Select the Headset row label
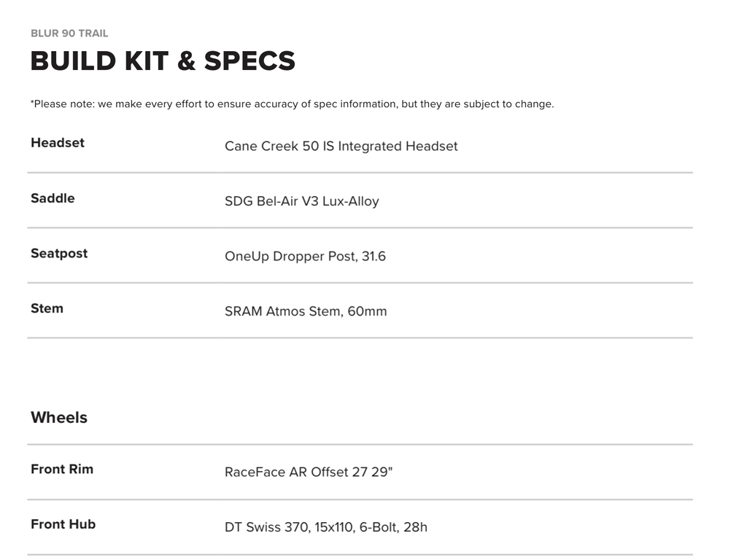Image resolution: width=747 pixels, height=560 pixels. (x=58, y=143)
